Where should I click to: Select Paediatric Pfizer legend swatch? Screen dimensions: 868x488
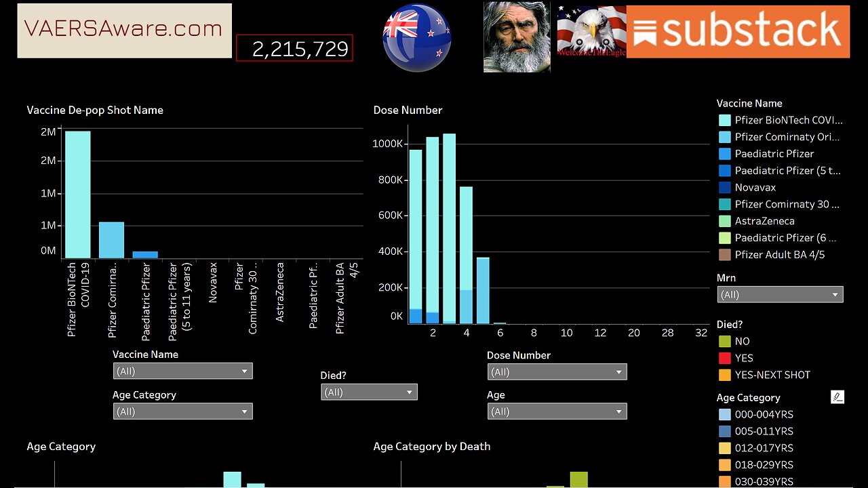coord(725,154)
